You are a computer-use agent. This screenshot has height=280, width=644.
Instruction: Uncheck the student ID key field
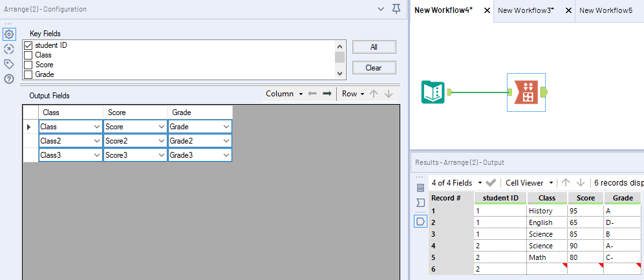tap(28, 46)
